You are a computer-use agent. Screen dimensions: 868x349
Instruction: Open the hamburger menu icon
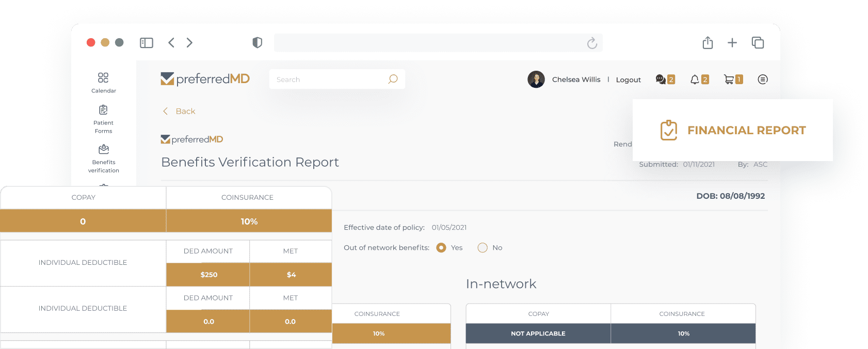[x=762, y=80]
